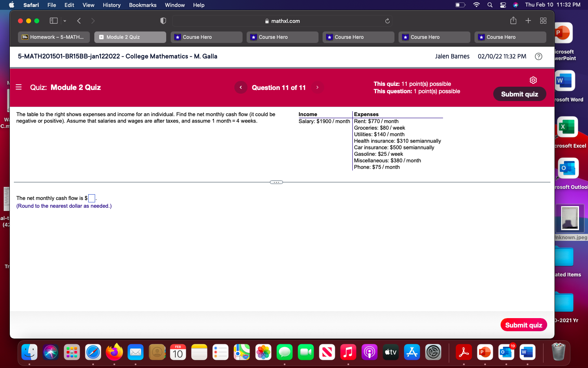Click the net cash flow answer box
Image resolution: width=588 pixels, height=368 pixels.
coord(91,198)
